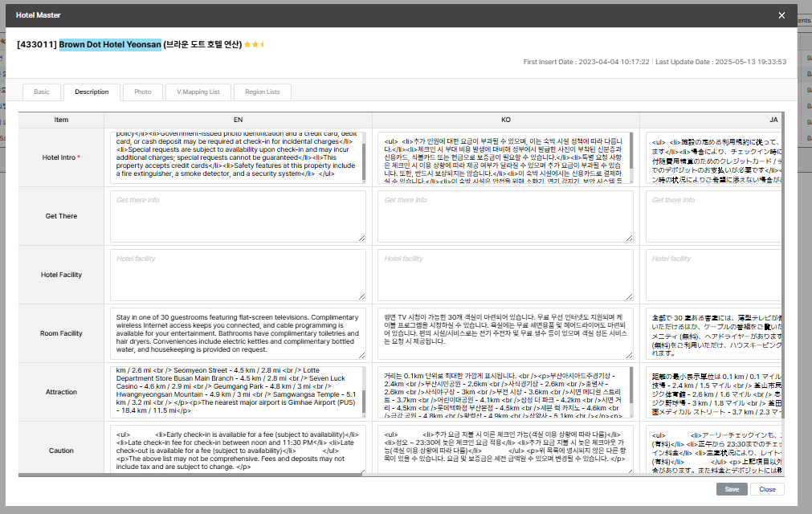Click inside the EN Caution text area
Screen dimensions: 812x514
[x=238, y=450]
